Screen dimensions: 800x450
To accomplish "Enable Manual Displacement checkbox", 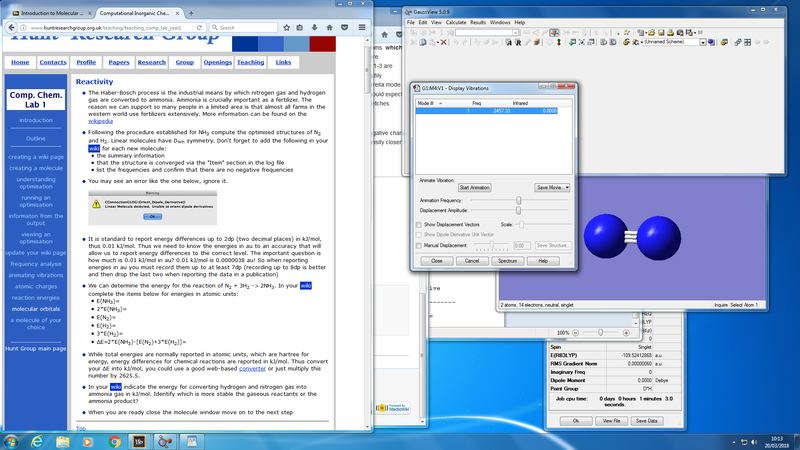I will coord(419,245).
